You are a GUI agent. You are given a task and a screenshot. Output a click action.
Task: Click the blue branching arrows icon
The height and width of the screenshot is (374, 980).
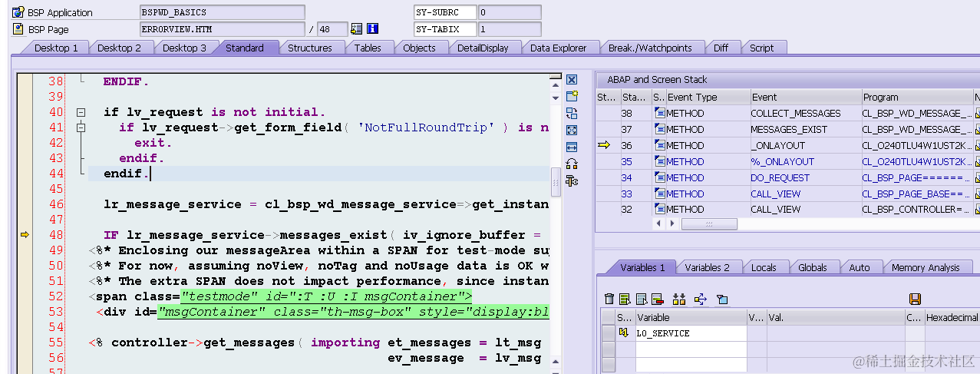click(x=700, y=299)
